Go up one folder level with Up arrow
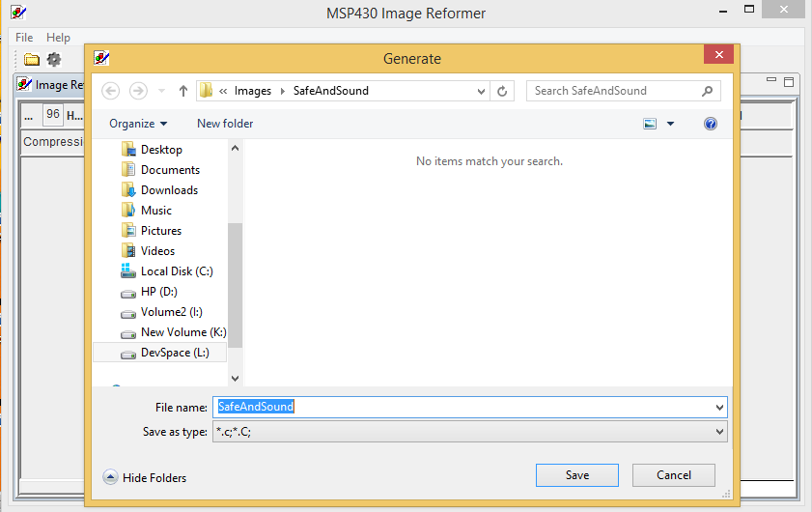 coord(183,91)
